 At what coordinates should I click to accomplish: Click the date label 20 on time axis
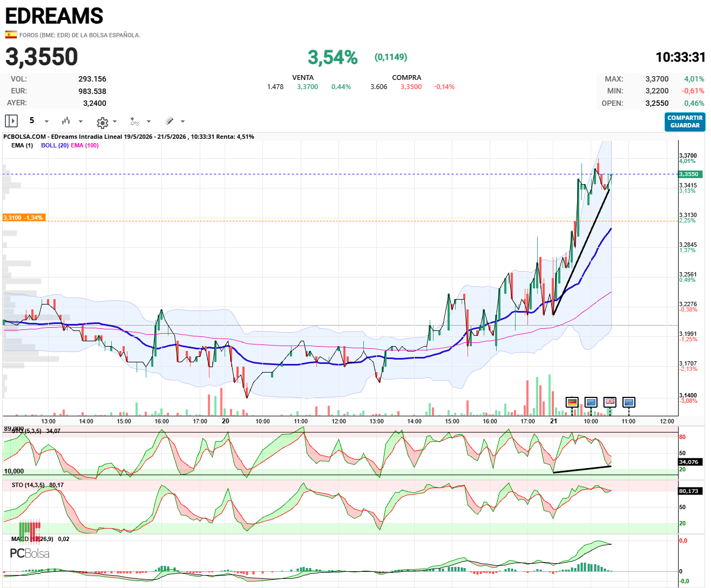click(225, 421)
